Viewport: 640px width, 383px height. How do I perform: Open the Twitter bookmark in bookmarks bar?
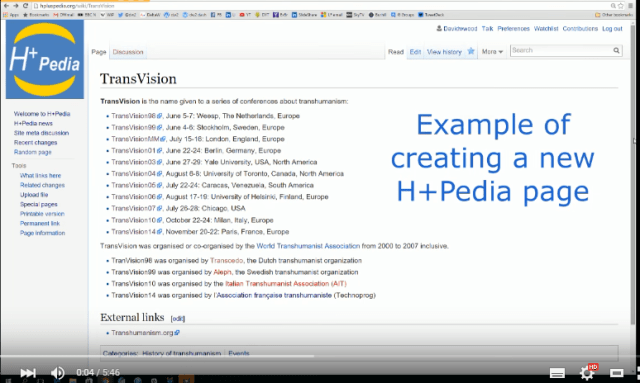[x=127, y=15]
